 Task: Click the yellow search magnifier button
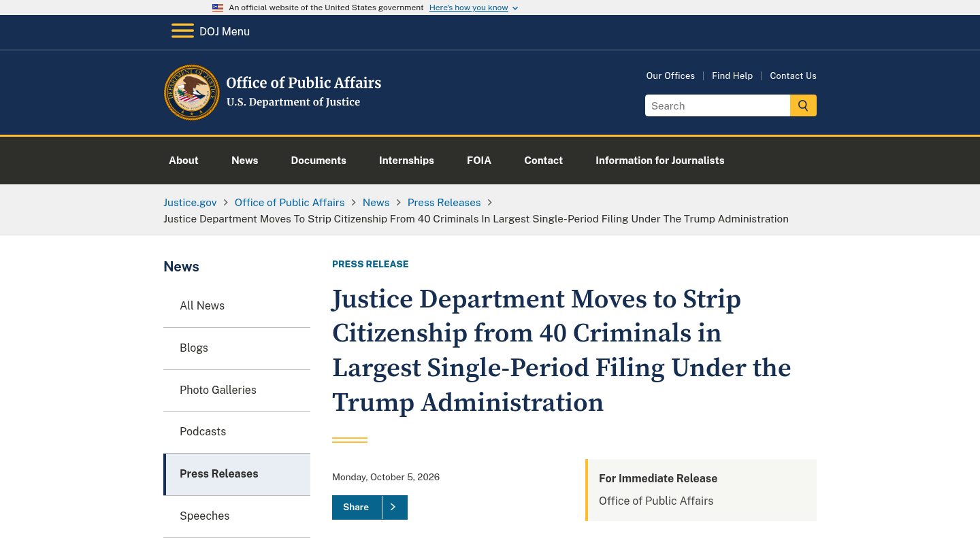pyautogui.click(x=803, y=105)
